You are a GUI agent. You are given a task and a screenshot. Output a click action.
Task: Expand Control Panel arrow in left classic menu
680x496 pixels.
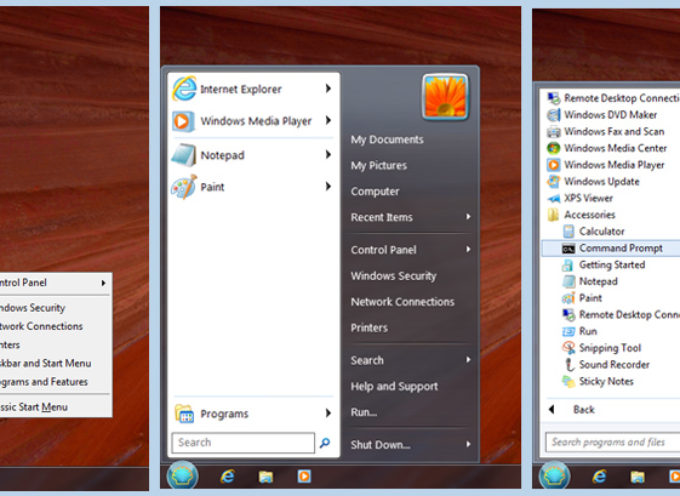click(x=104, y=283)
